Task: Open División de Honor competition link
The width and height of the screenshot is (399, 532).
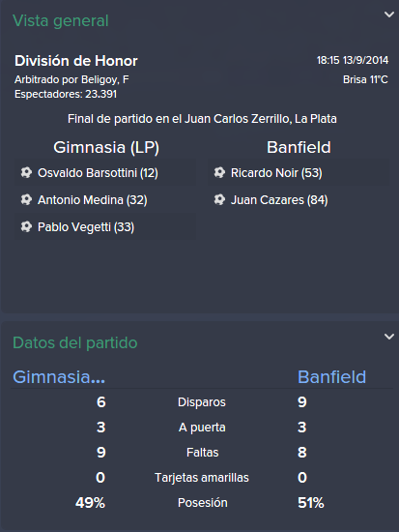Action: (76, 61)
